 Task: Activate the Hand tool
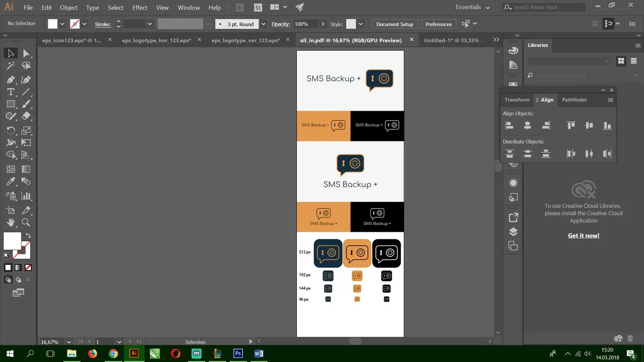[x=11, y=222]
